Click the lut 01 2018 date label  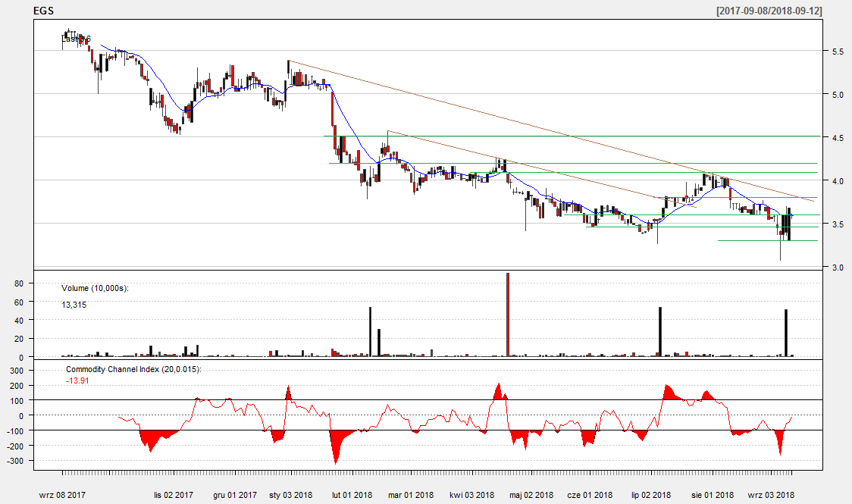(352, 495)
